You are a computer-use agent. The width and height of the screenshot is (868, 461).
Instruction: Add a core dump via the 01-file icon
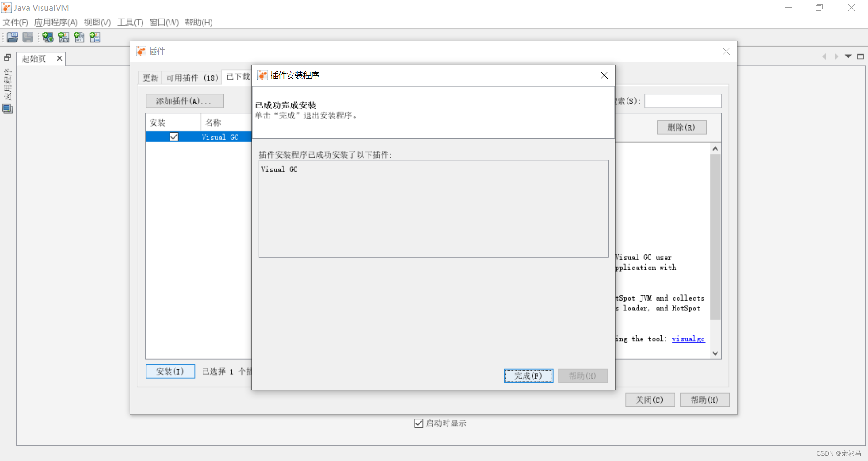(79, 38)
